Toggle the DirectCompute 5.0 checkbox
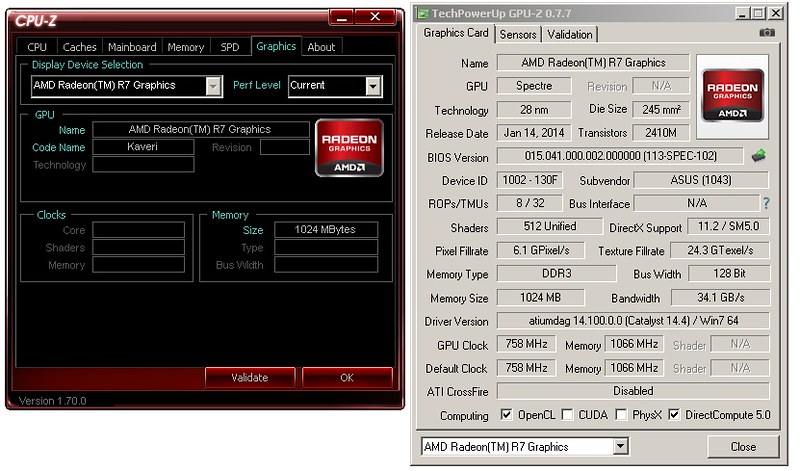Image resolution: width=800 pixels, height=471 pixels. click(x=674, y=414)
